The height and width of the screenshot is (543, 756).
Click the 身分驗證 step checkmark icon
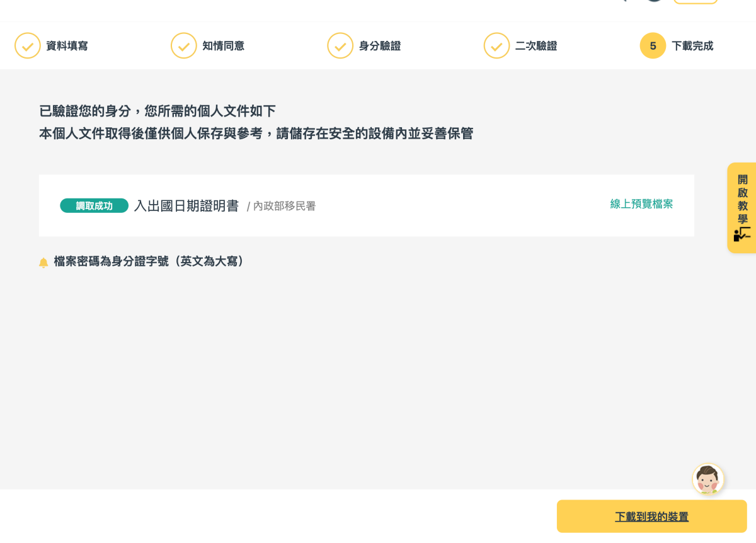click(x=340, y=46)
